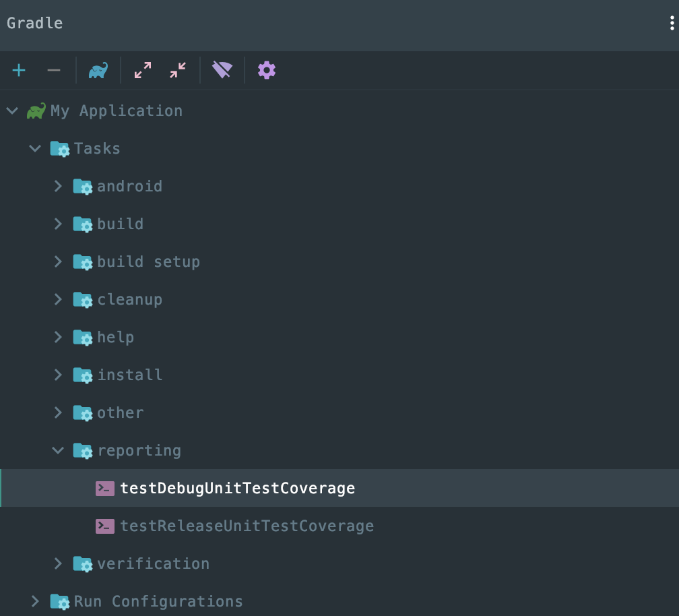Click the cleanup folder icon

click(x=82, y=300)
